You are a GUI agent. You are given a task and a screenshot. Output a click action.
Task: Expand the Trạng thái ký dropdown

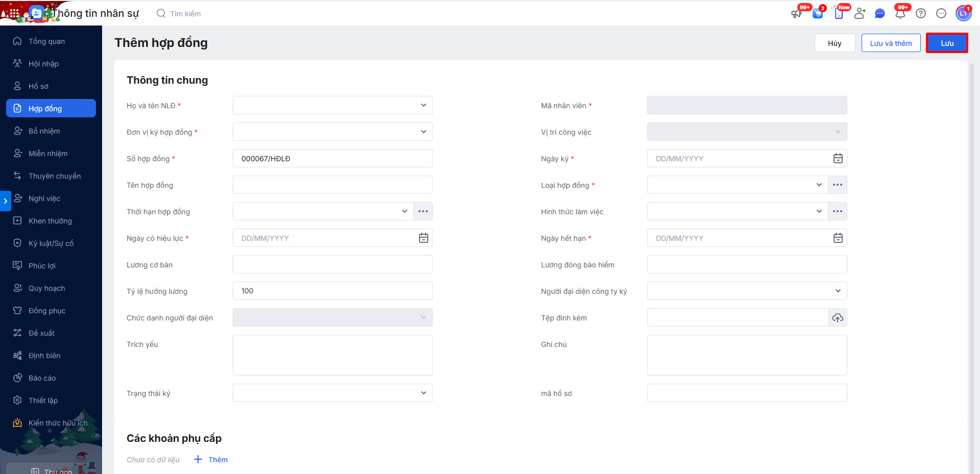(x=332, y=393)
